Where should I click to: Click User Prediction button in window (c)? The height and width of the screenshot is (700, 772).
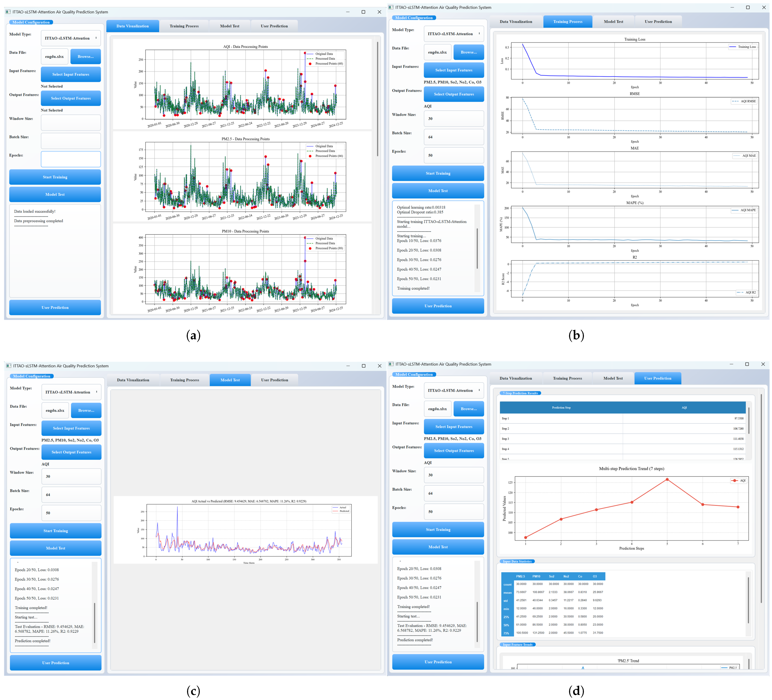coord(55,663)
